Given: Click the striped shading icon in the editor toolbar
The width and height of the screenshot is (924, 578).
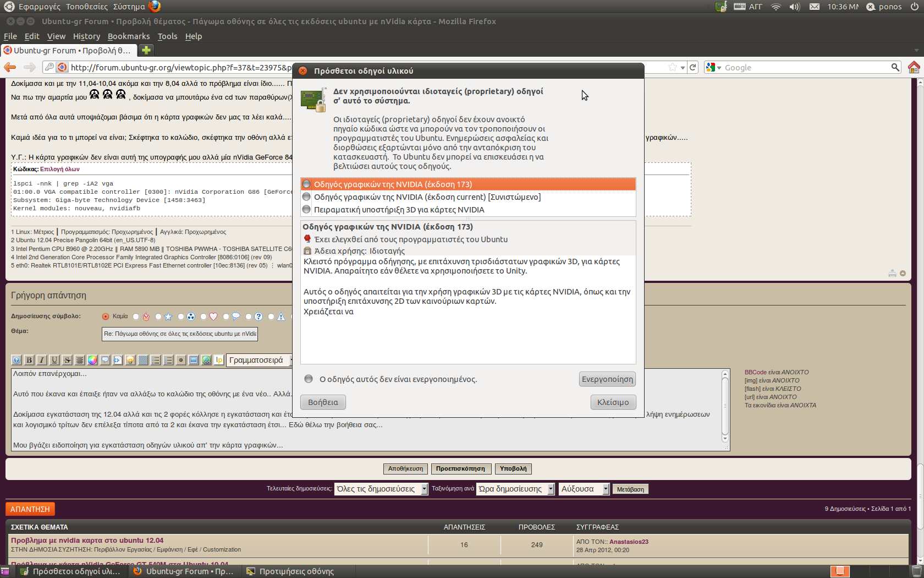Looking at the screenshot, I should [x=143, y=360].
